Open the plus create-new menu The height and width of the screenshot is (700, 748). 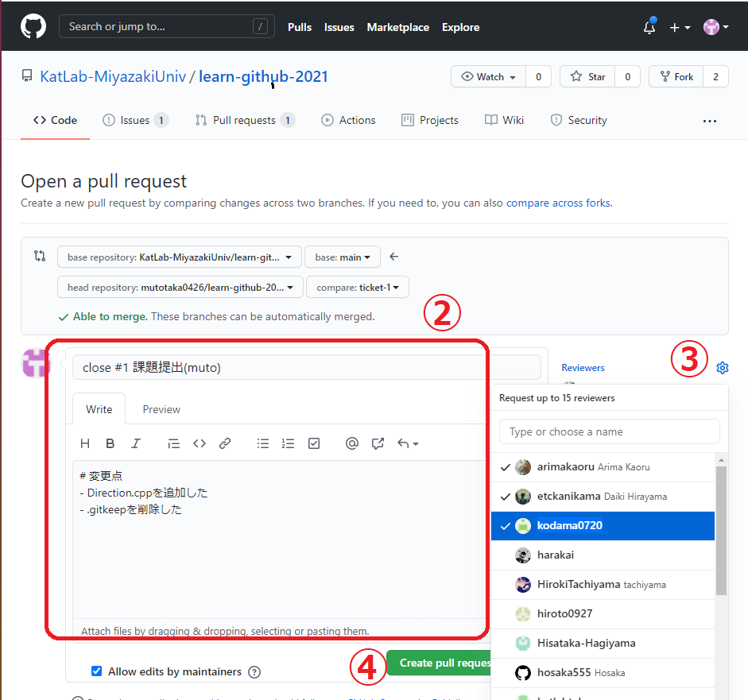[680, 28]
